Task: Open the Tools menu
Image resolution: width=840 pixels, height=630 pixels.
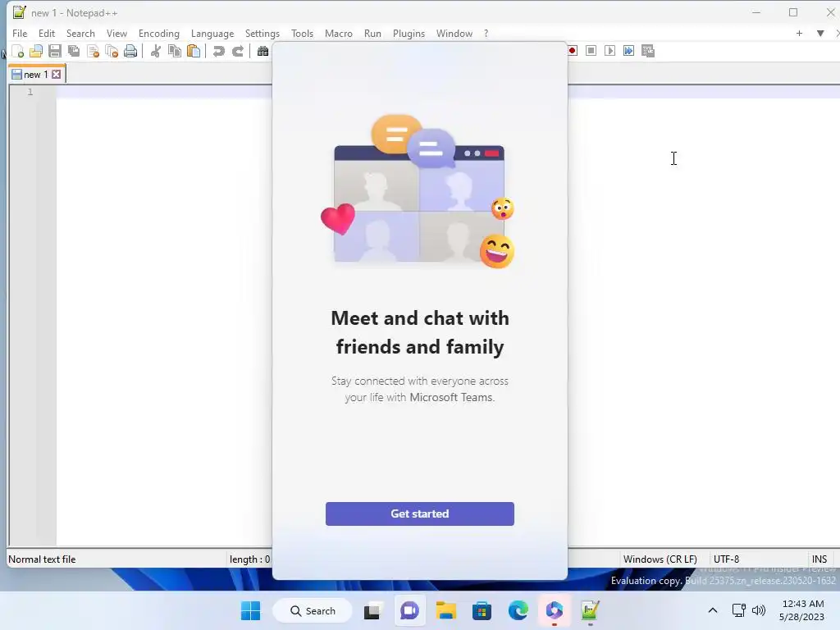Action: (x=302, y=33)
